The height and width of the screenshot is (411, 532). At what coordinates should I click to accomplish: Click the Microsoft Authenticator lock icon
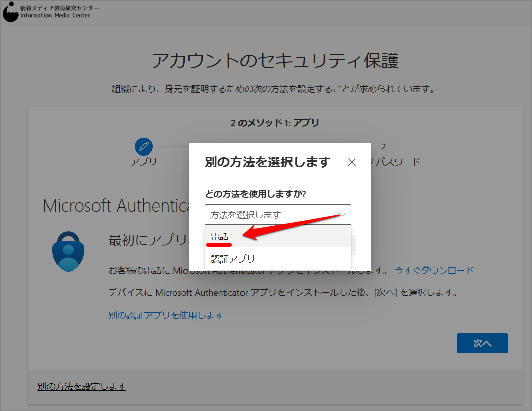(68, 251)
